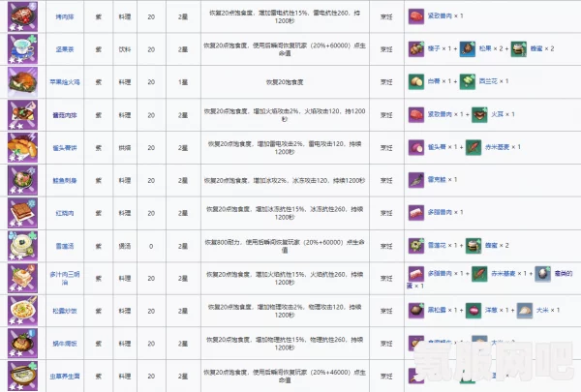Click the cordyceps porridge bowl icon
The width and height of the screenshot is (581, 392).
(22, 377)
